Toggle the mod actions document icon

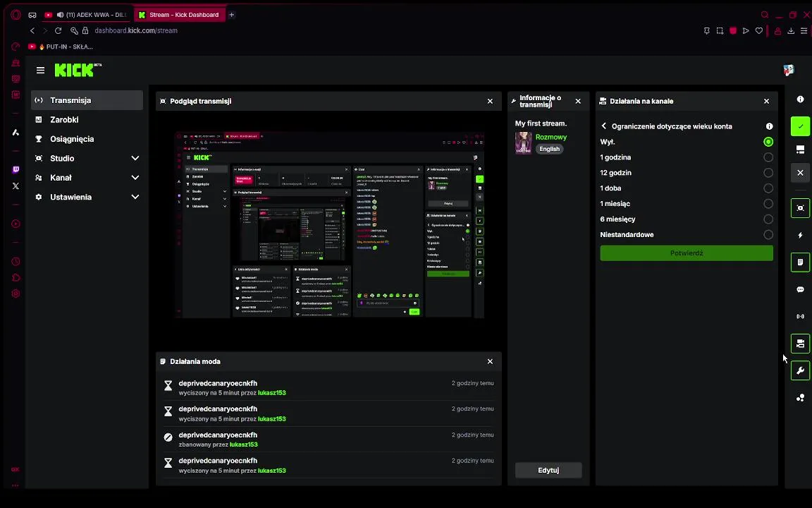pyautogui.click(x=800, y=262)
